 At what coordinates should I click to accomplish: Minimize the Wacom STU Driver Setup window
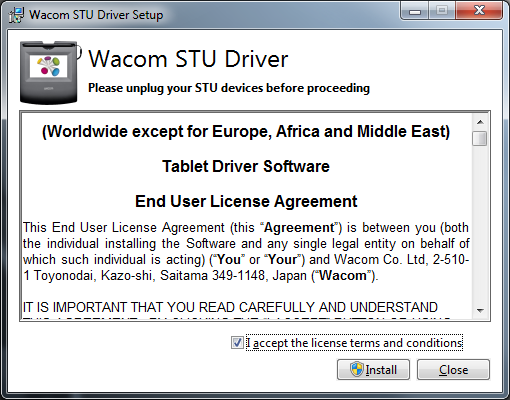click(x=415, y=11)
